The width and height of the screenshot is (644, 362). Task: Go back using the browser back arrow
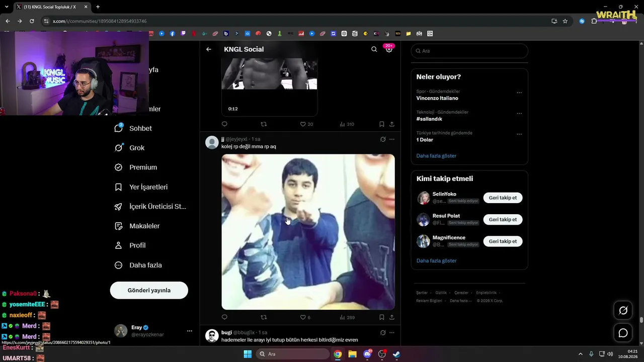coord(8,21)
